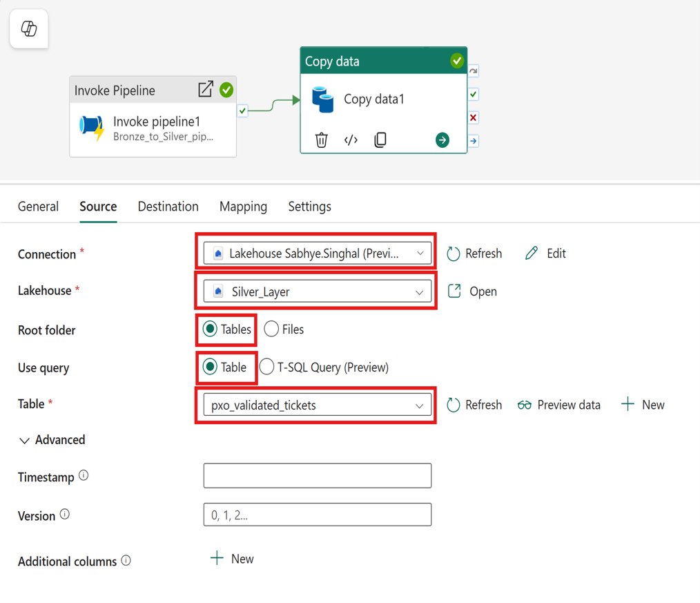The height and width of the screenshot is (603, 700).
Task: Add New additional column
Action: pos(232,559)
